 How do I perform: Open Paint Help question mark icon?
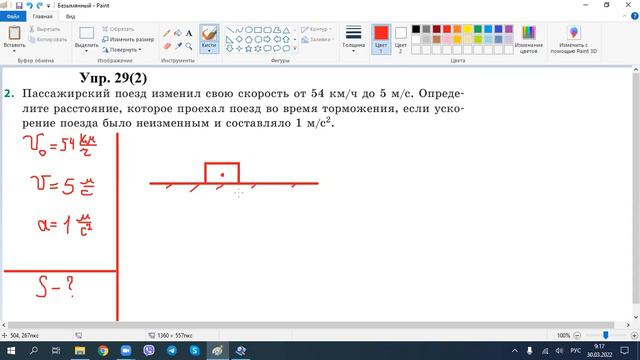634,16
